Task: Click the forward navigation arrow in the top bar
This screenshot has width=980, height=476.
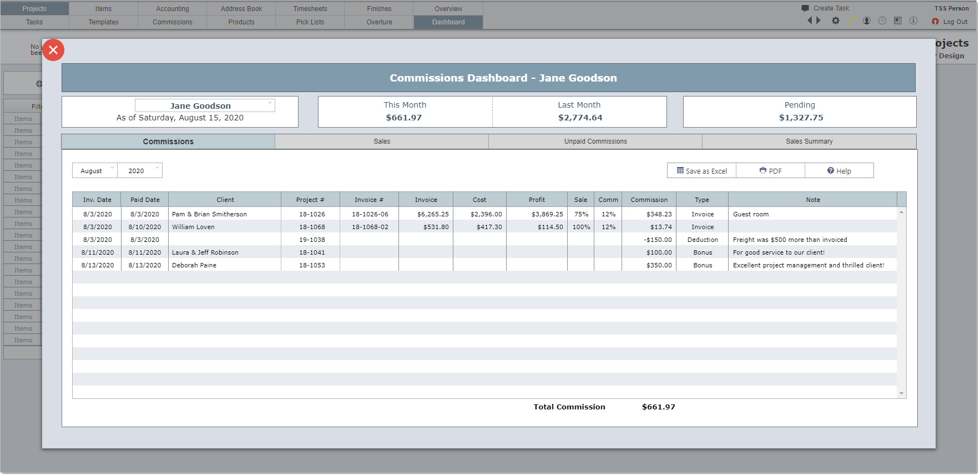Action: pos(818,21)
